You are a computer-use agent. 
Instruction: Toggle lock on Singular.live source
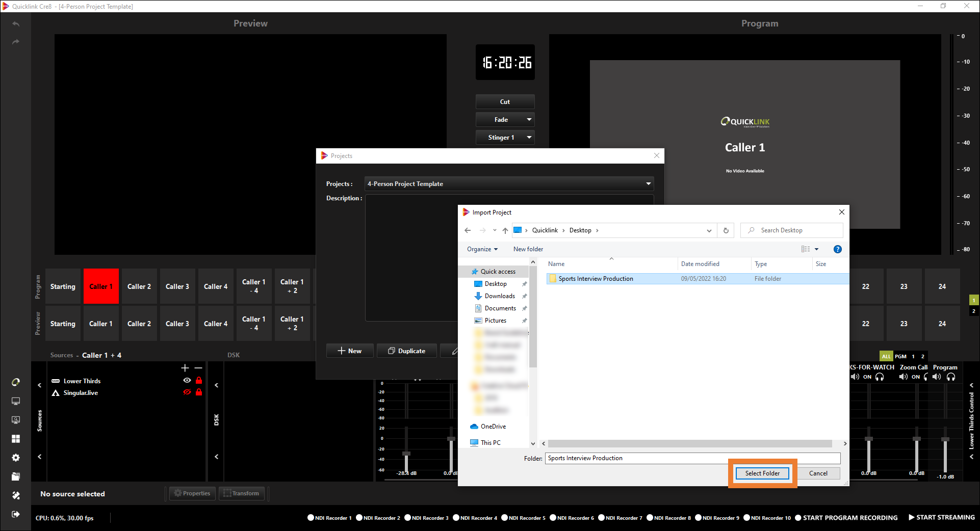click(x=199, y=392)
